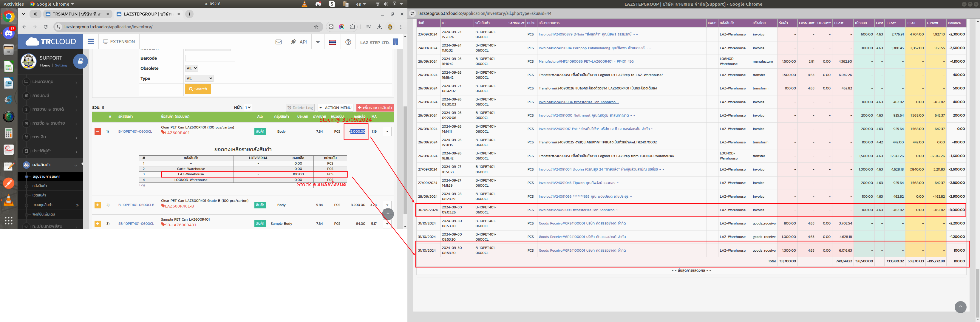The image size is (980, 322).
Task: Open the help question mark icon
Action: point(348,42)
